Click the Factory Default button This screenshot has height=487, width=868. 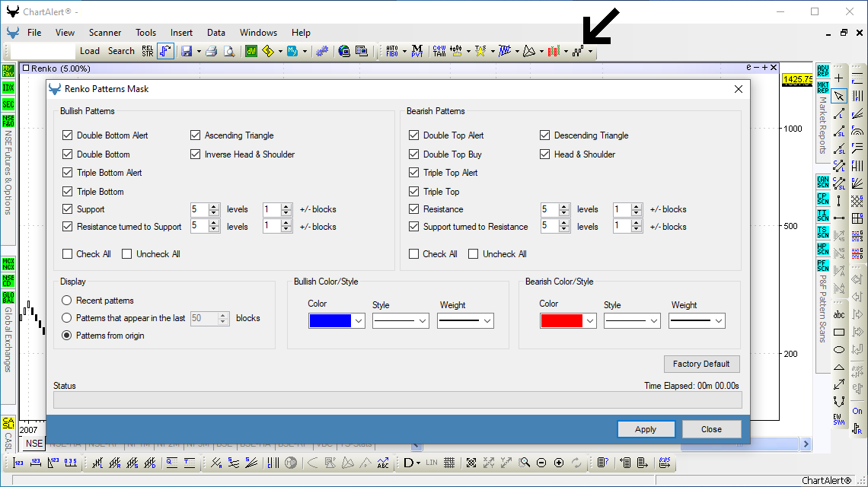[x=701, y=364]
